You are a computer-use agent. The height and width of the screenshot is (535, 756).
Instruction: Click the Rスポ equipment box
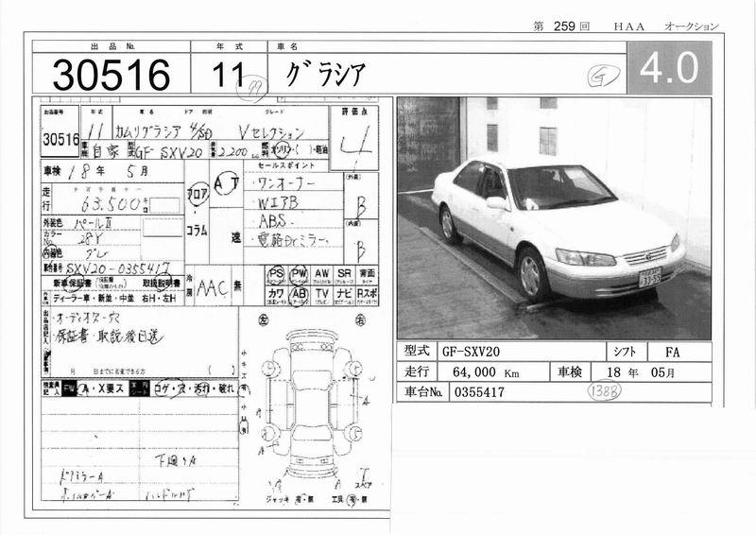click(367, 296)
